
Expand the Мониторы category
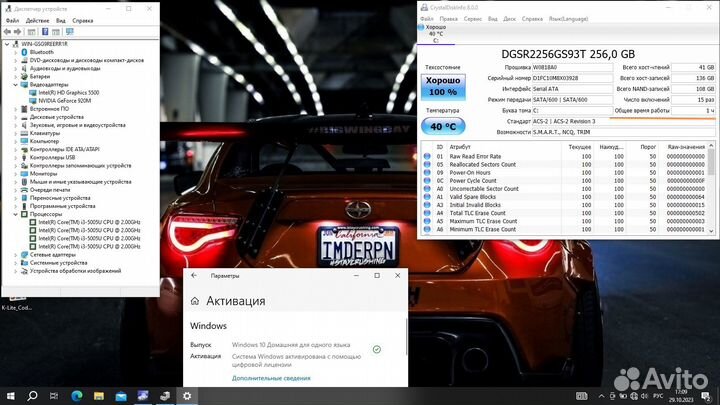pos(16,174)
